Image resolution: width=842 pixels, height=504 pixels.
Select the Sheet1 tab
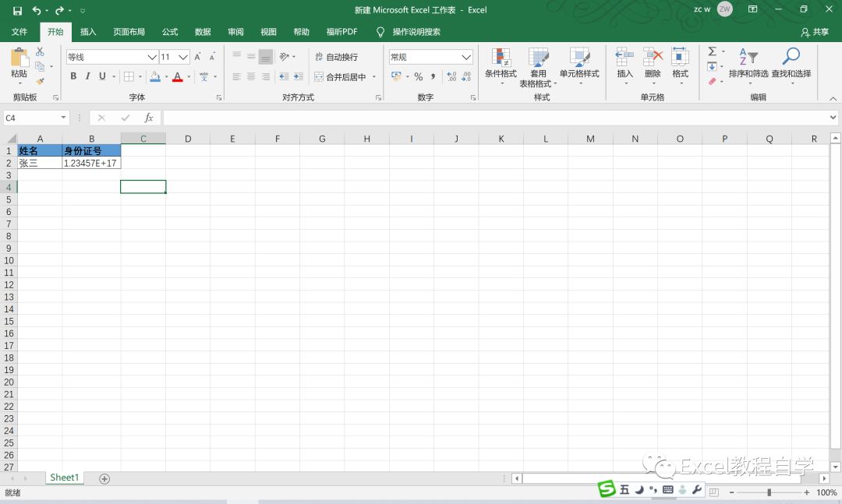65,478
